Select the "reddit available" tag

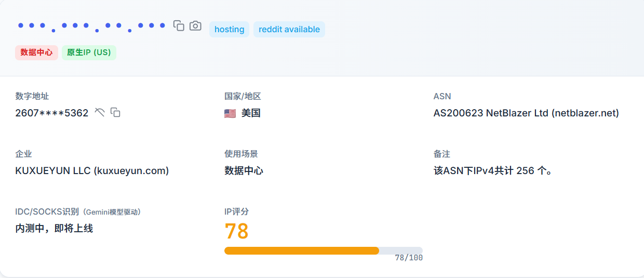point(289,30)
